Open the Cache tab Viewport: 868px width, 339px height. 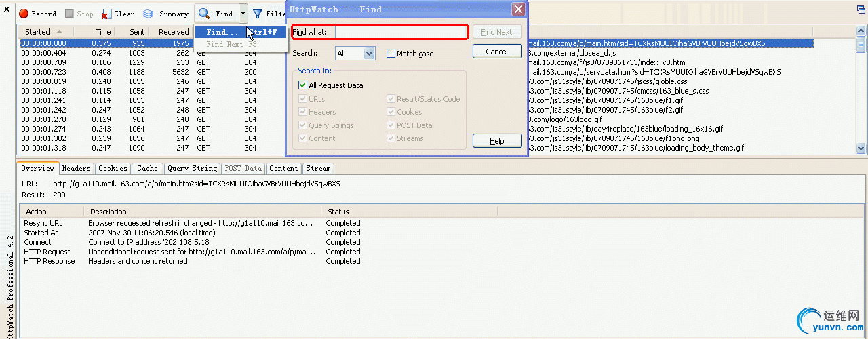click(x=147, y=169)
